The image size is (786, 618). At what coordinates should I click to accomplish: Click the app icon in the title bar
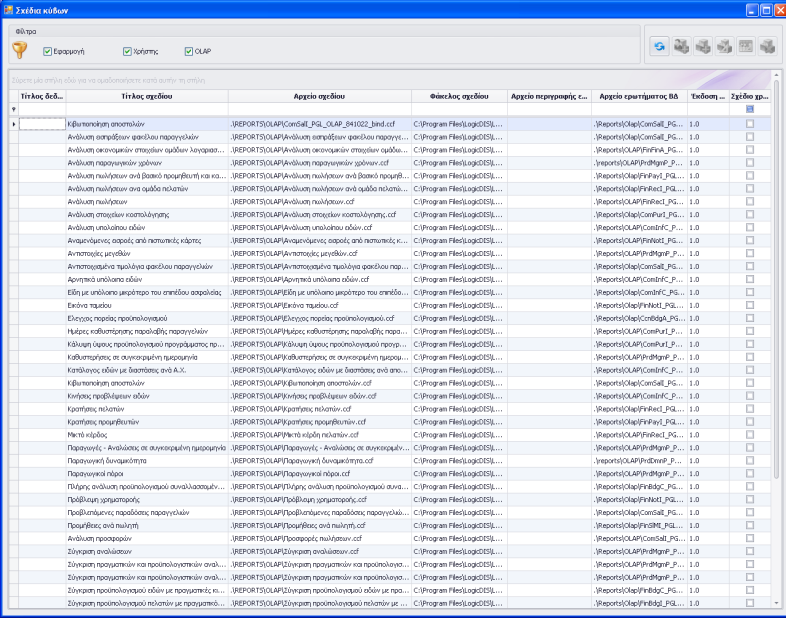(8, 10)
